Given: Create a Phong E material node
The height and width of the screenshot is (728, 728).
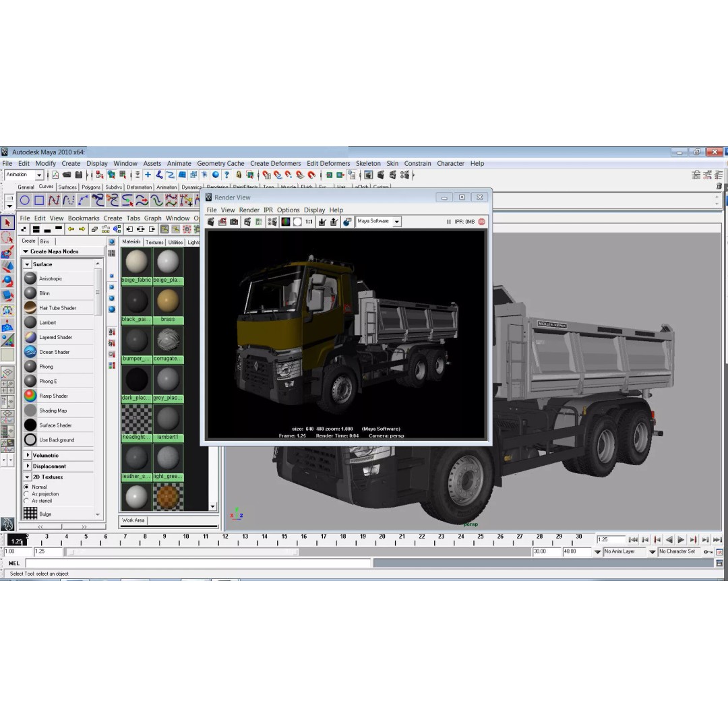Looking at the screenshot, I should point(58,382).
